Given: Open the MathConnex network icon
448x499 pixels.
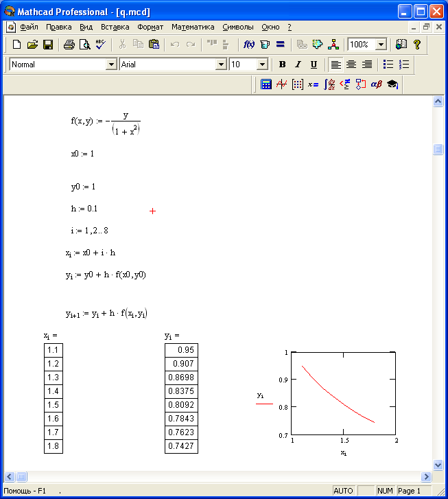Looking at the screenshot, I should coord(333,45).
